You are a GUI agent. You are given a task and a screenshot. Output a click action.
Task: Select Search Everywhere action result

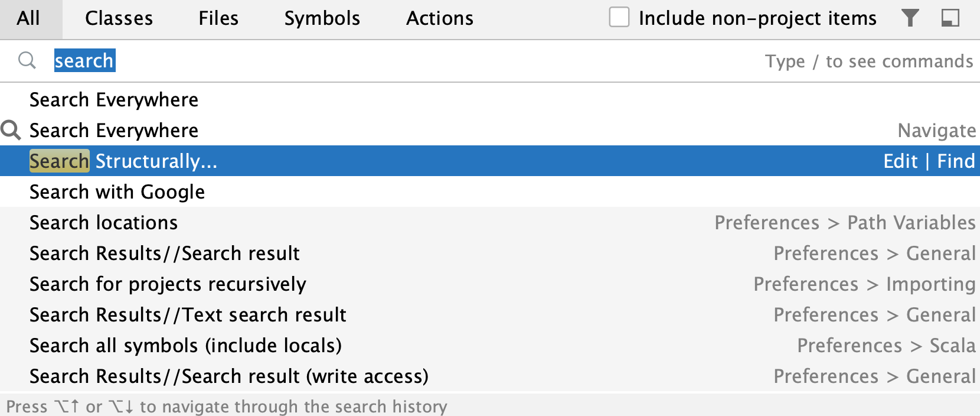coord(114,130)
